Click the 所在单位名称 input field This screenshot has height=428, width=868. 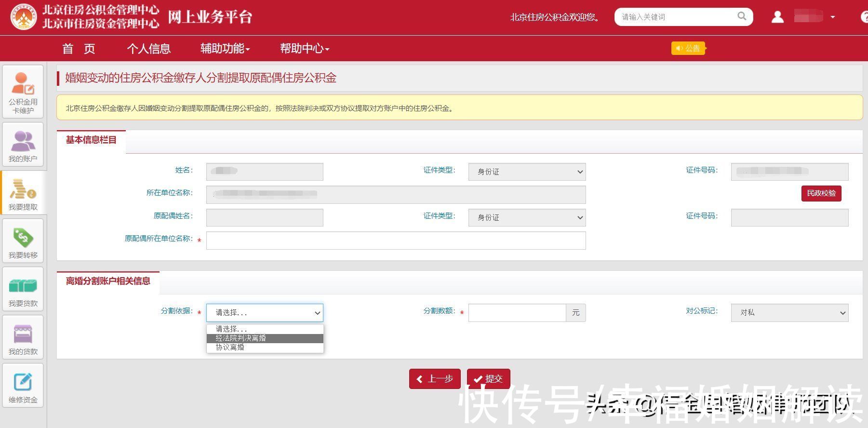[x=396, y=194]
